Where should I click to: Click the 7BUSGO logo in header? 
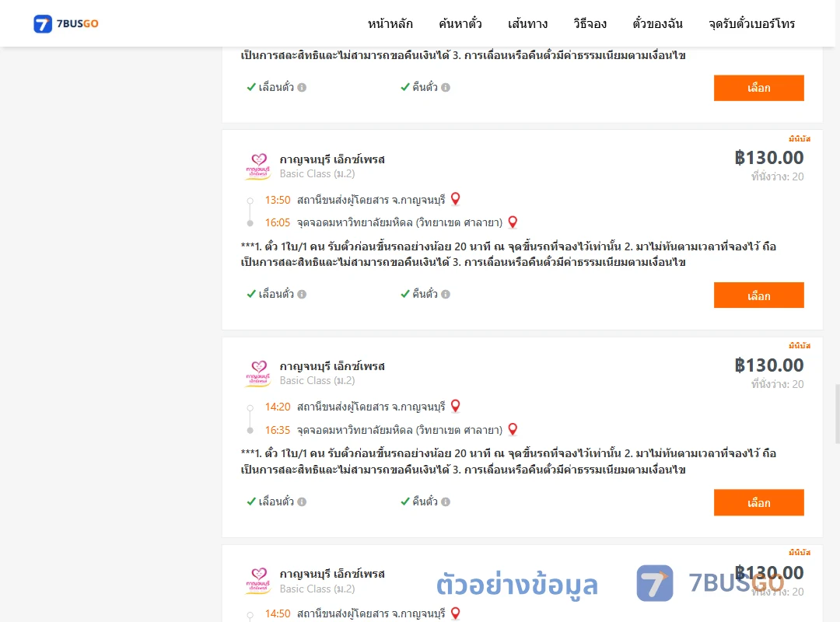pos(65,23)
